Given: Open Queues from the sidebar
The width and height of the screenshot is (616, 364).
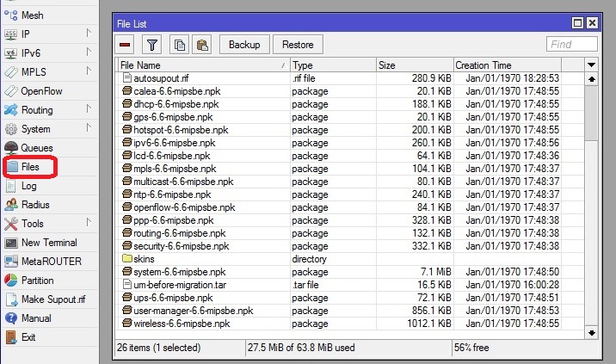Looking at the screenshot, I should 36,148.
